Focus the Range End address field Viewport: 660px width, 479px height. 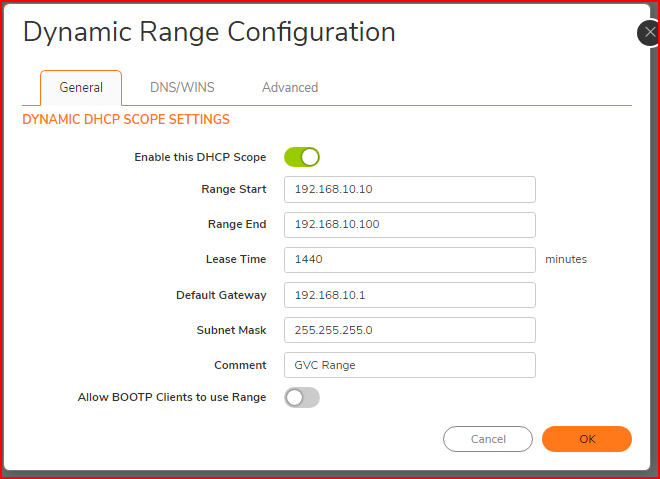point(410,224)
